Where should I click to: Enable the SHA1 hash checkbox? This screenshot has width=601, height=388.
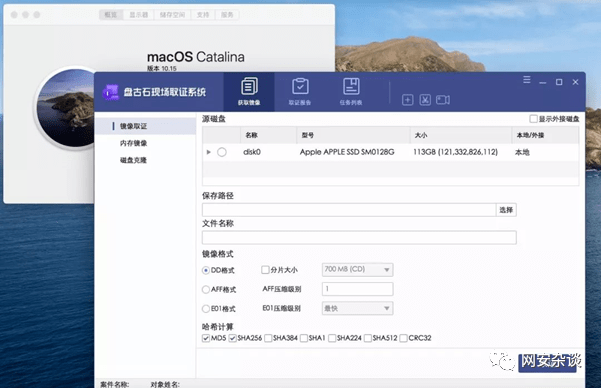[304, 338]
